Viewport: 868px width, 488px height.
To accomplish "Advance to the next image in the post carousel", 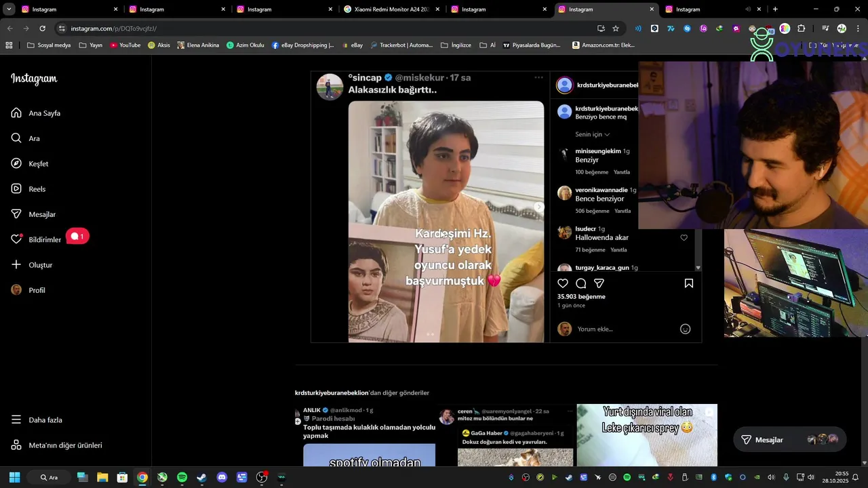I will (538, 207).
